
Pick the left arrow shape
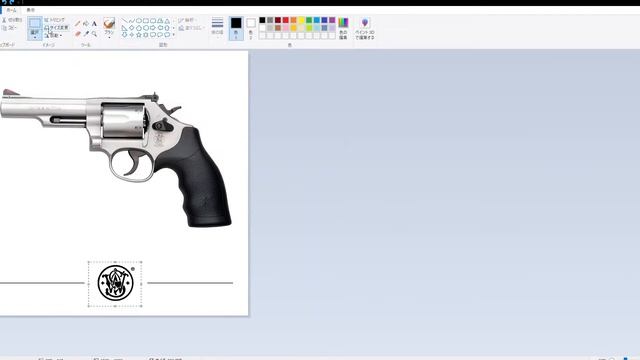(x=160, y=28)
